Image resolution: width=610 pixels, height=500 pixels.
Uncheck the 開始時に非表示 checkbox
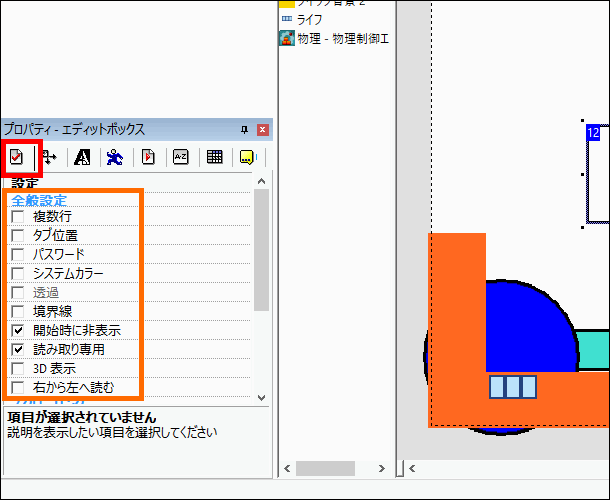[x=18, y=331]
